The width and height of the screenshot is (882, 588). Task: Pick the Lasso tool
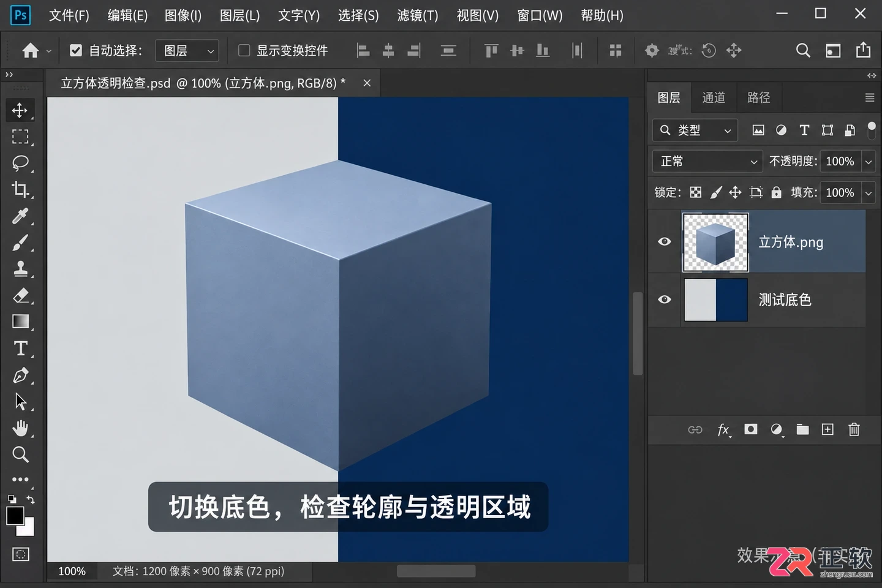[20, 163]
